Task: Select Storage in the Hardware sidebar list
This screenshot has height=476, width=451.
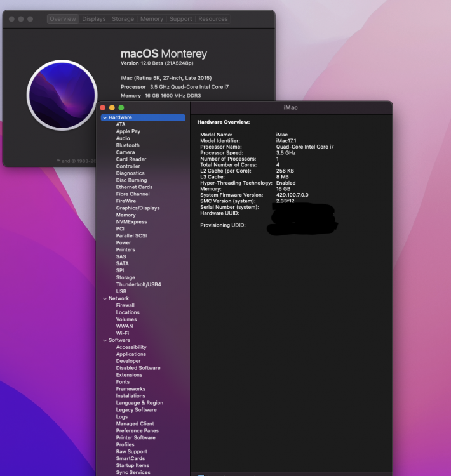Action: tap(126, 278)
